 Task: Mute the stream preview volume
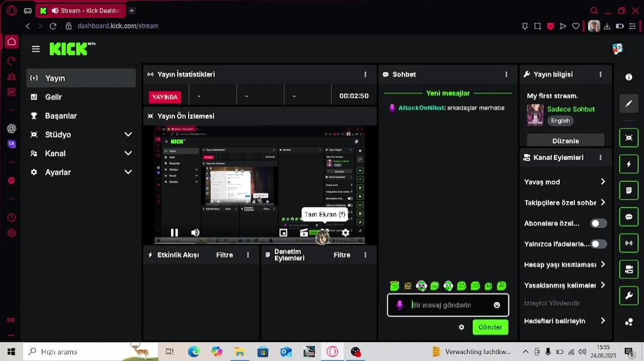point(195,233)
